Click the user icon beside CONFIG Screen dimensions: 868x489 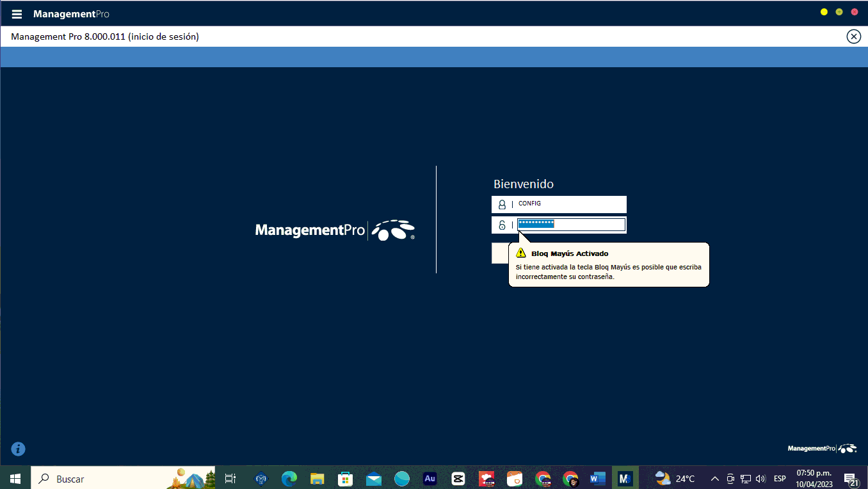coord(502,205)
